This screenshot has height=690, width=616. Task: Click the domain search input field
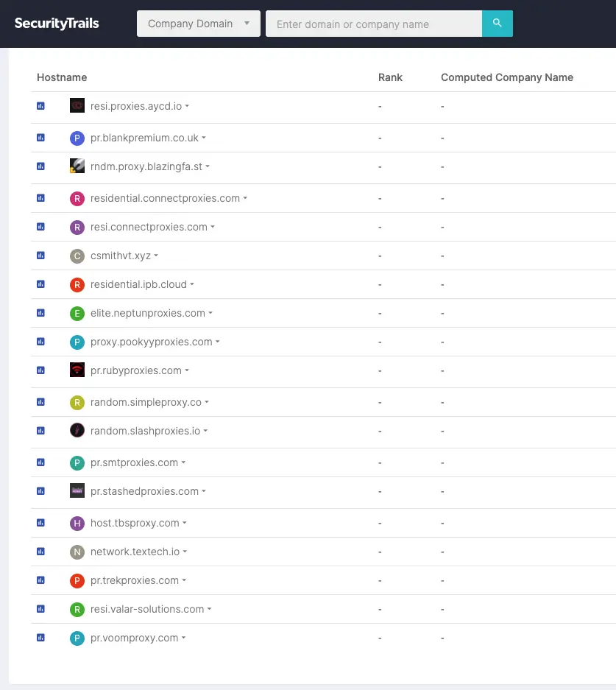[x=373, y=24]
